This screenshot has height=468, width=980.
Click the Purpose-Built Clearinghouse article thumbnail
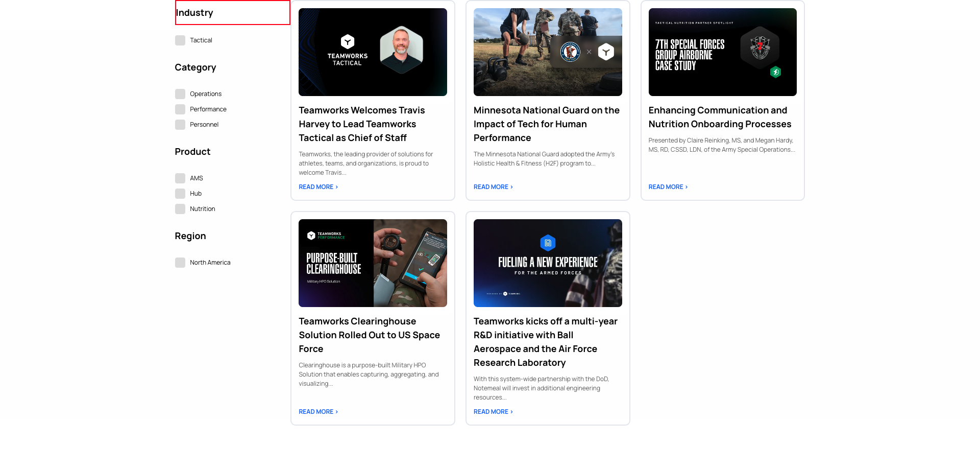coord(373,263)
